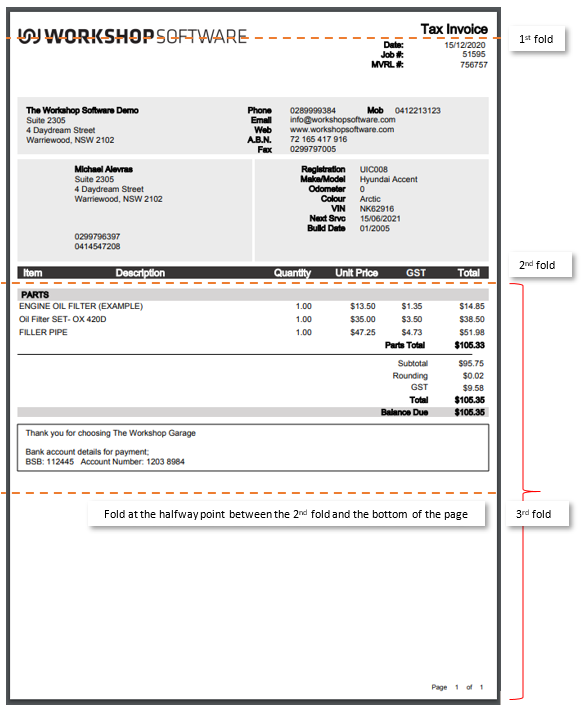
Task: Click the page footer text
Action: coord(457,687)
